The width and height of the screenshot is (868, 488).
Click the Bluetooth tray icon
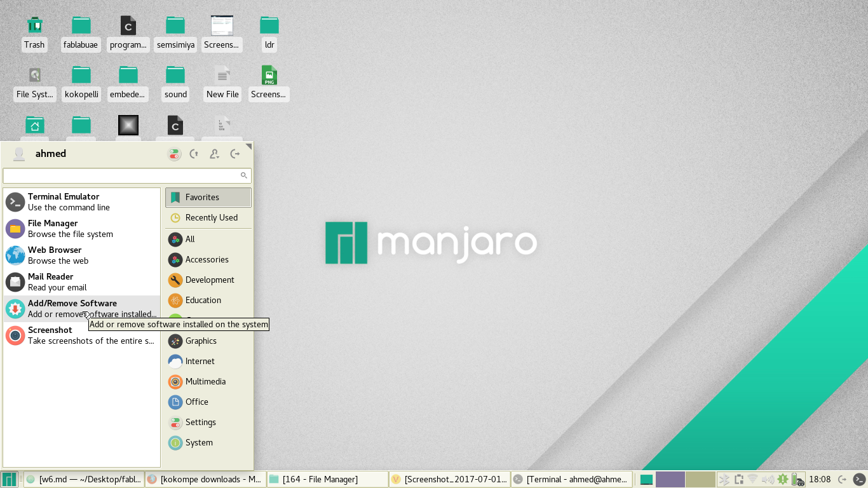click(724, 479)
